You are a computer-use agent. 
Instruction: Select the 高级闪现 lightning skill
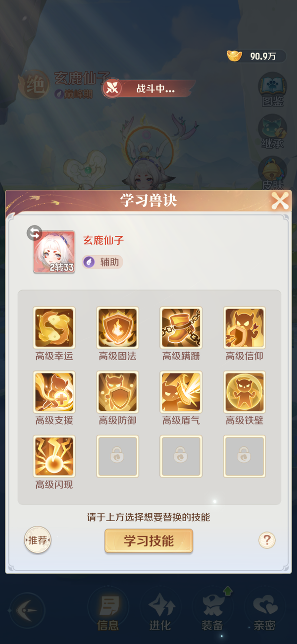coord(54,456)
